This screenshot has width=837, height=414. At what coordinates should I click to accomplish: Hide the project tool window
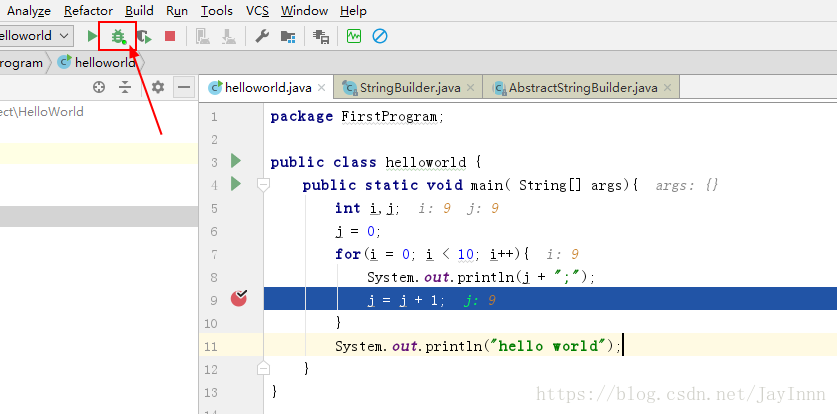[185, 87]
